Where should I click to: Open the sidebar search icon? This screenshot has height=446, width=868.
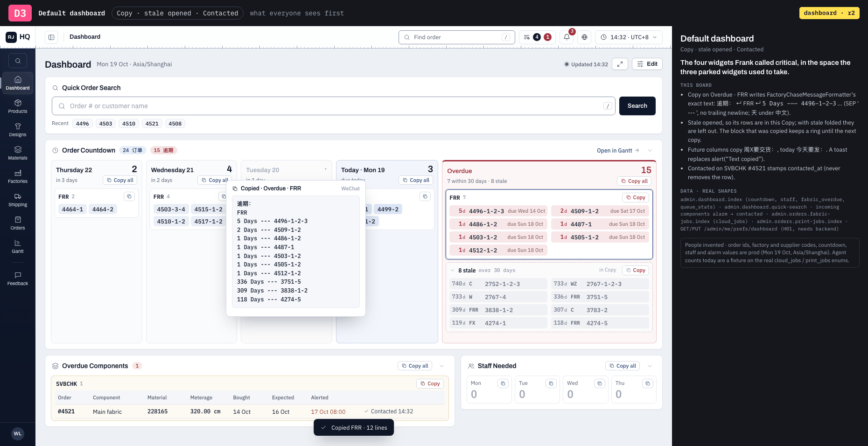click(18, 61)
